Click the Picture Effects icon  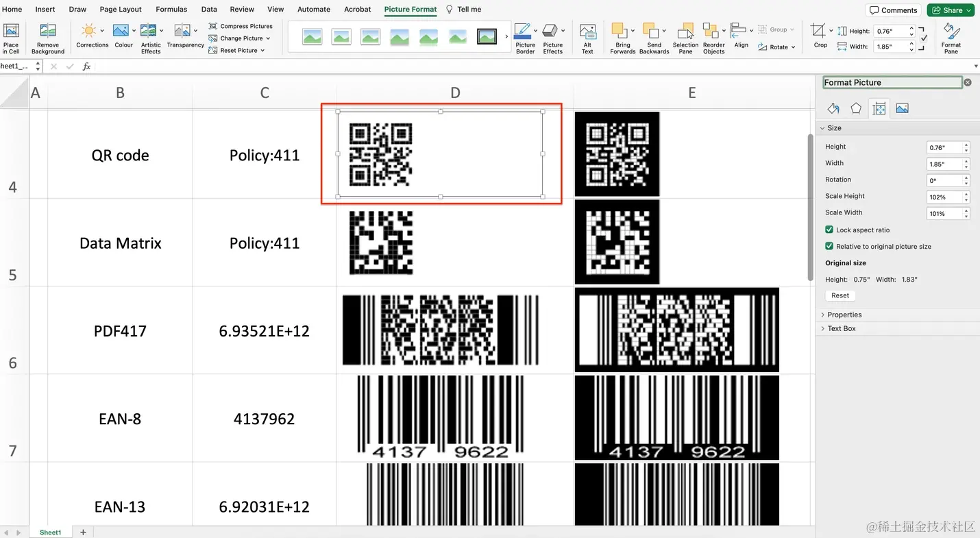click(x=550, y=31)
